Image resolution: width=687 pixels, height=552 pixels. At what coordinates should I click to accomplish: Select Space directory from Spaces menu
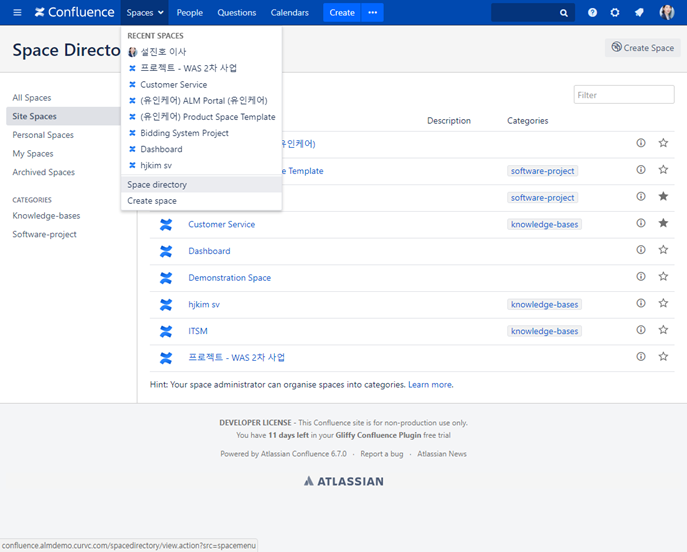click(x=157, y=185)
